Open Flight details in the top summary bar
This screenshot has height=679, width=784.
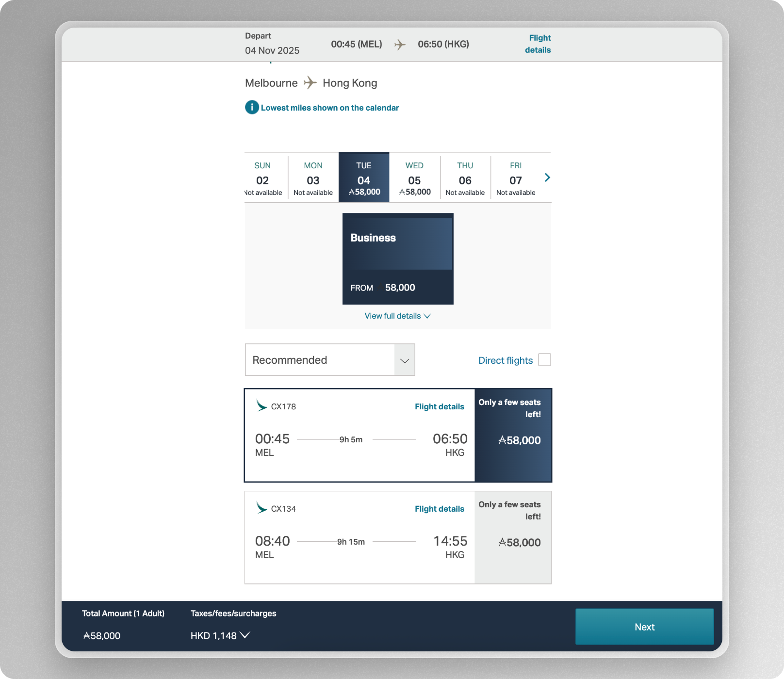point(539,44)
